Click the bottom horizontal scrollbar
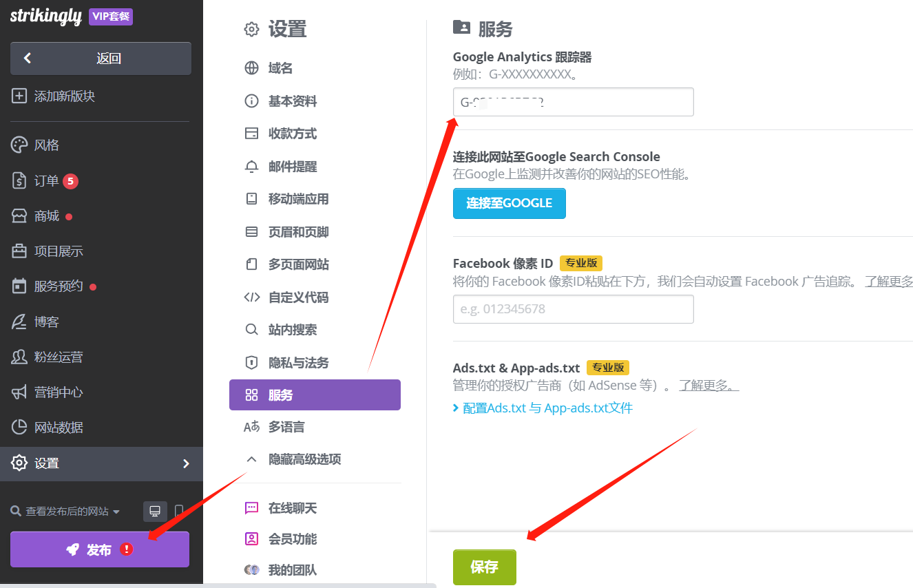The height and width of the screenshot is (588, 913). coord(218,585)
